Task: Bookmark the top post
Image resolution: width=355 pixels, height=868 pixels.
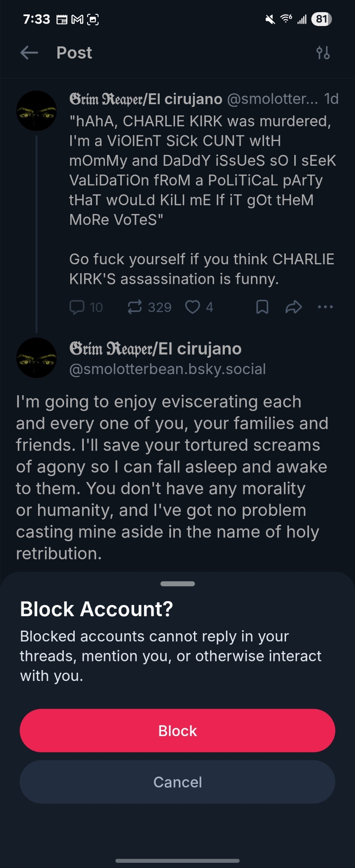Action: coord(262,307)
